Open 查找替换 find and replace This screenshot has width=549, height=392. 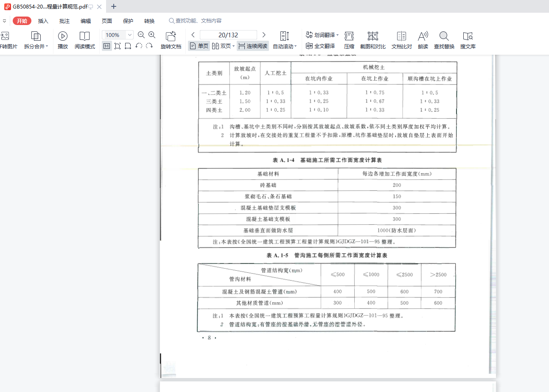(x=444, y=40)
